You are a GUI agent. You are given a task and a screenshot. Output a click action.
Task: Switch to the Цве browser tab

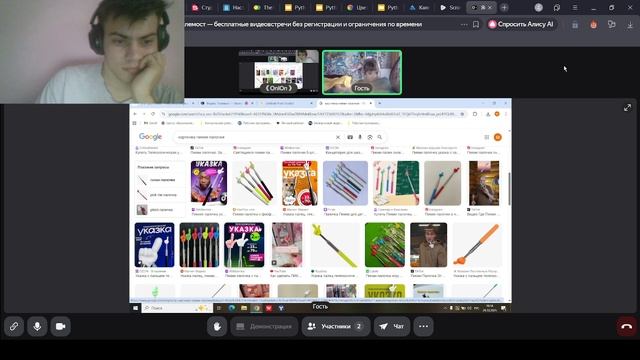(x=357, y=7)
